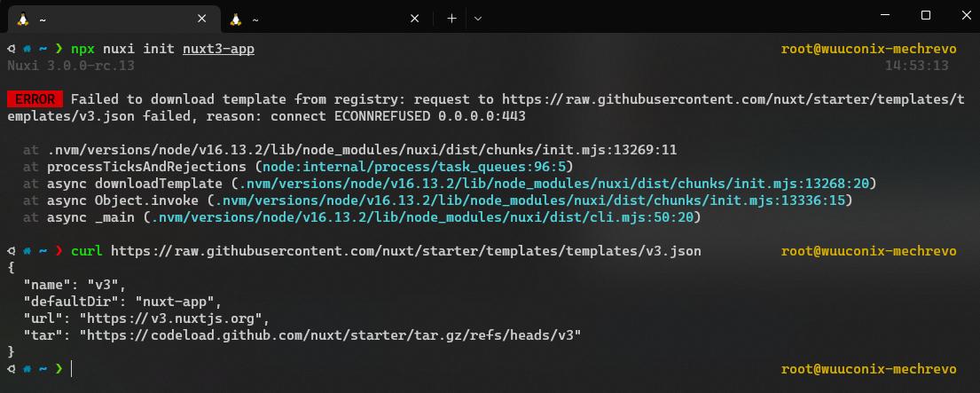Expand the new tab profile dropdown
Viewport: 980px width, 393px height.
(x=478, y=19)
